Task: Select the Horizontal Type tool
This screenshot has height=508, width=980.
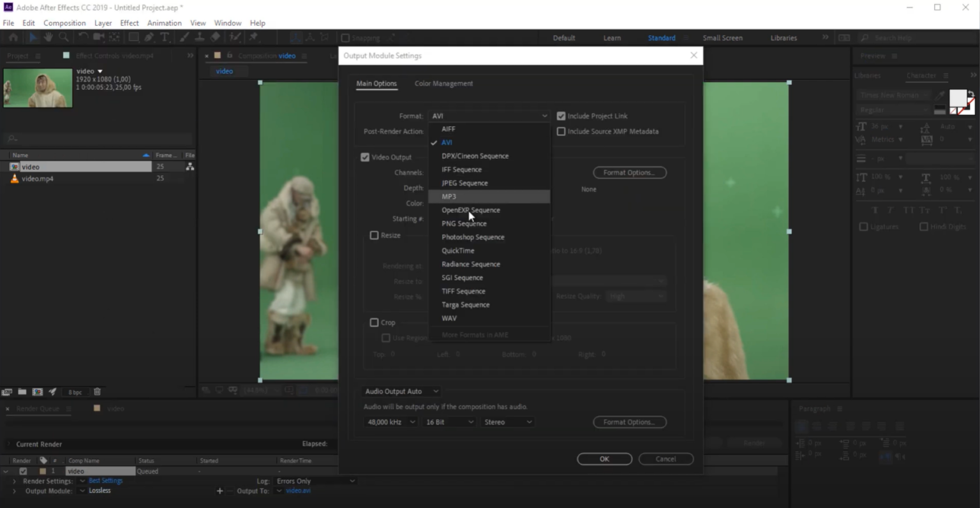Action: (165, 38)
